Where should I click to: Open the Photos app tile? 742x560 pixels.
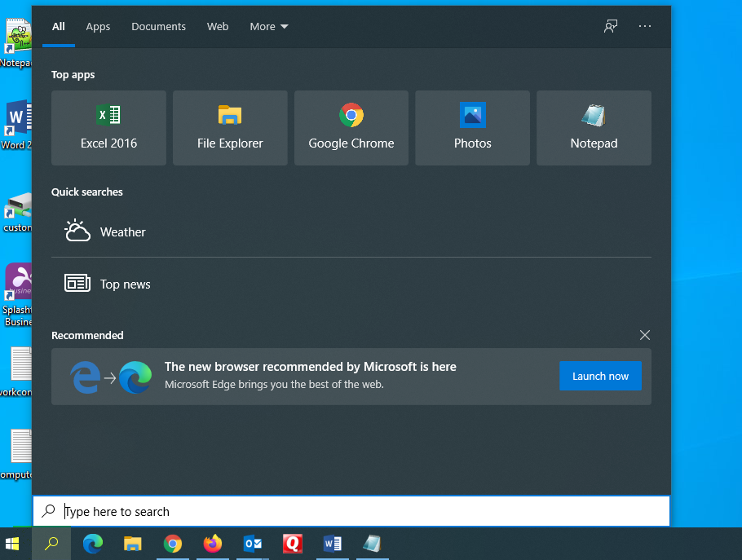[472, 128]
